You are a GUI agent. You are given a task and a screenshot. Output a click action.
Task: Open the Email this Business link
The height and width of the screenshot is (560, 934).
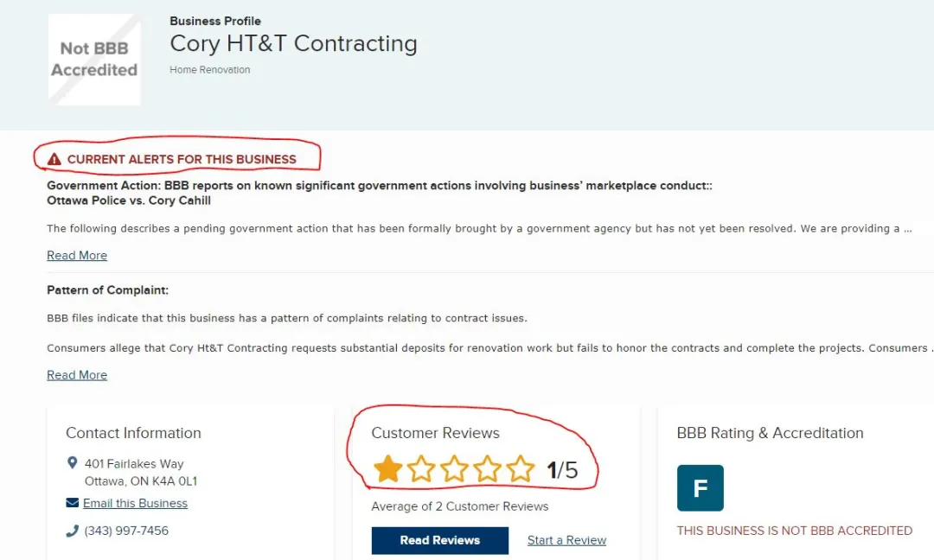tap(135, 503)
